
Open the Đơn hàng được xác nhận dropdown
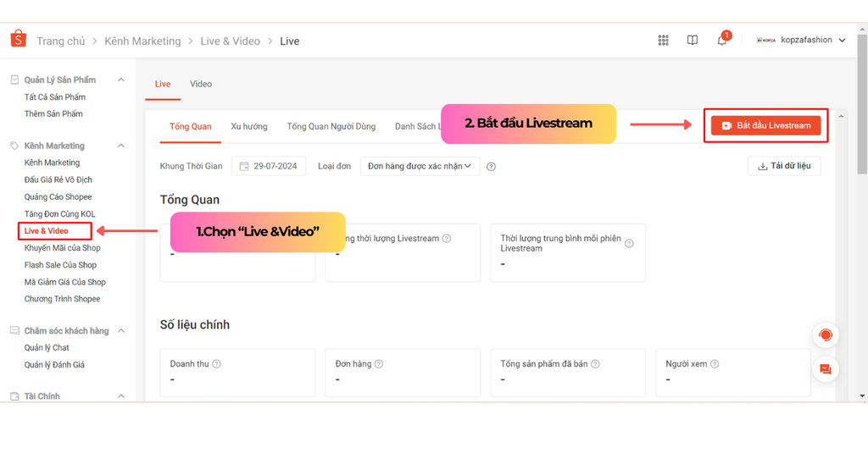coord(420,166)
